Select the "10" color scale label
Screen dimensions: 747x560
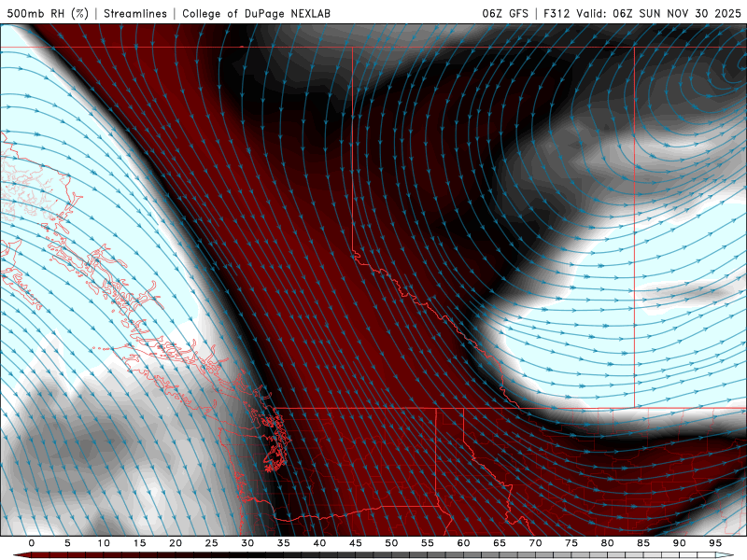(x=104, y=543)
